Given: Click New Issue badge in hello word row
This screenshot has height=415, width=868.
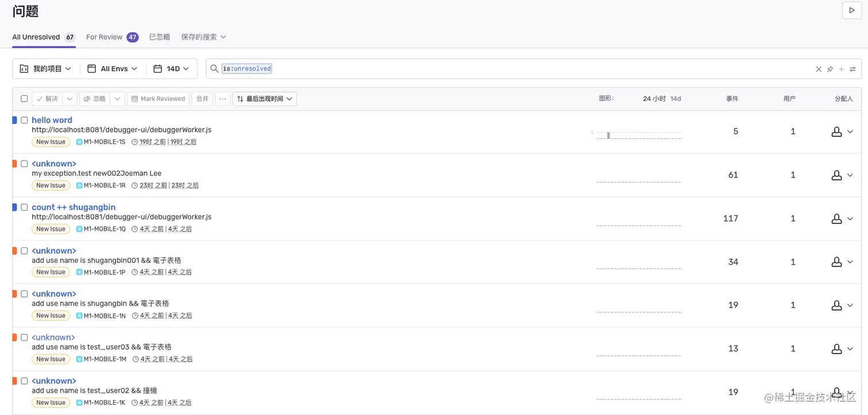Looking at the screenshot, I should point(51,142).
